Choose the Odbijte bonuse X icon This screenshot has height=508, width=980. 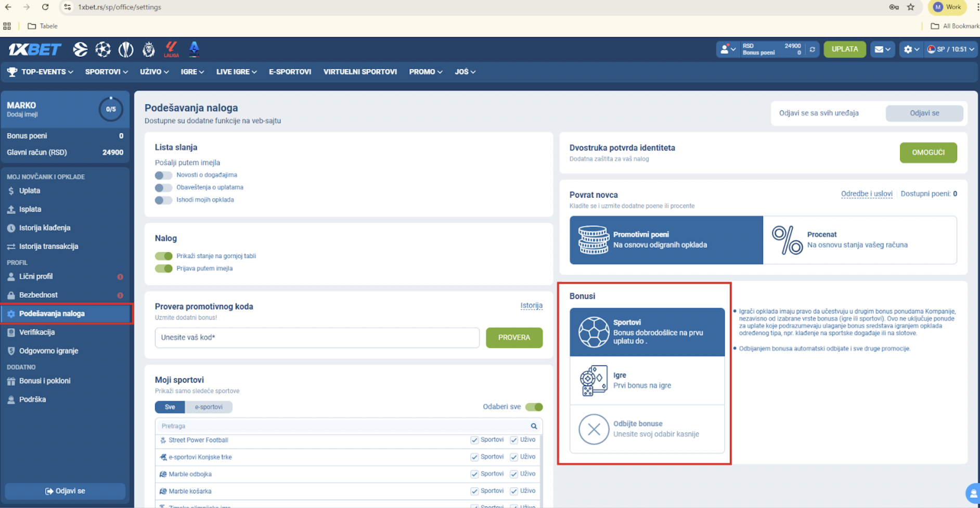594,429
